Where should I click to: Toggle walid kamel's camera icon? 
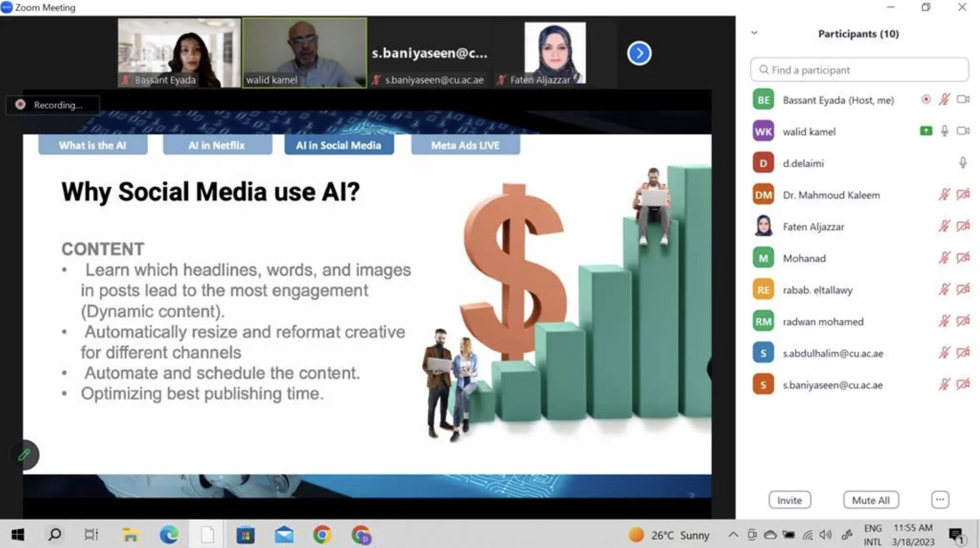pos(963,131)
